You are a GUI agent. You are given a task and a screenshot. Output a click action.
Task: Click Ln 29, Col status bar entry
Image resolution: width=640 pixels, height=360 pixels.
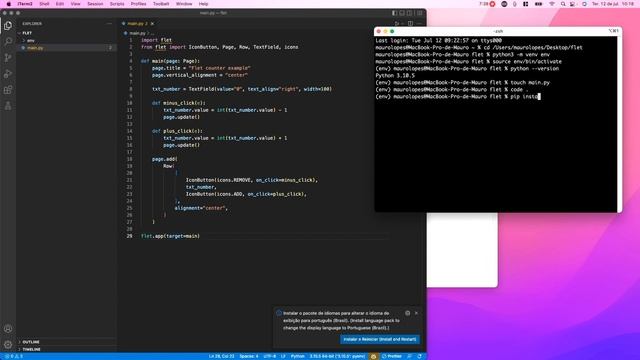pos(222,356)
